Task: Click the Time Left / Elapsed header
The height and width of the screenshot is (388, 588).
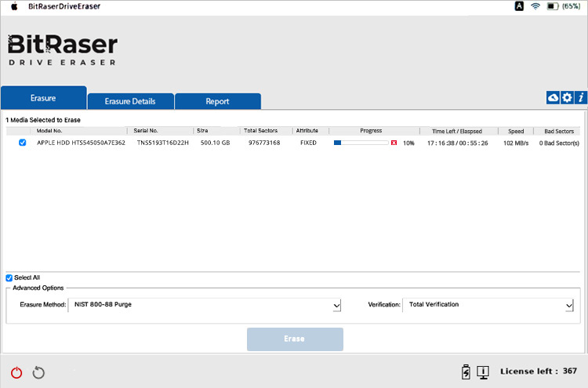Action: [x=457, y=131]
